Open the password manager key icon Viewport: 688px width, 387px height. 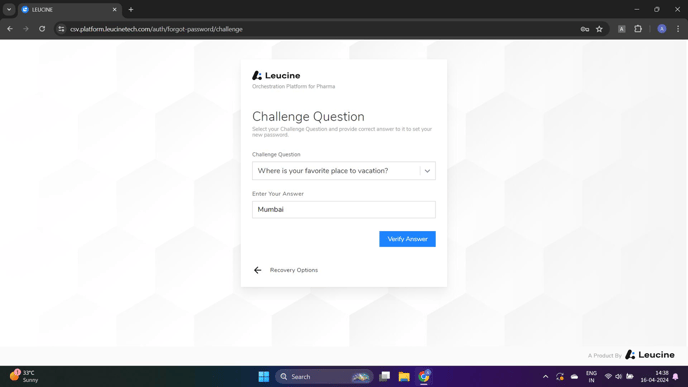click(x=584, y=29)
